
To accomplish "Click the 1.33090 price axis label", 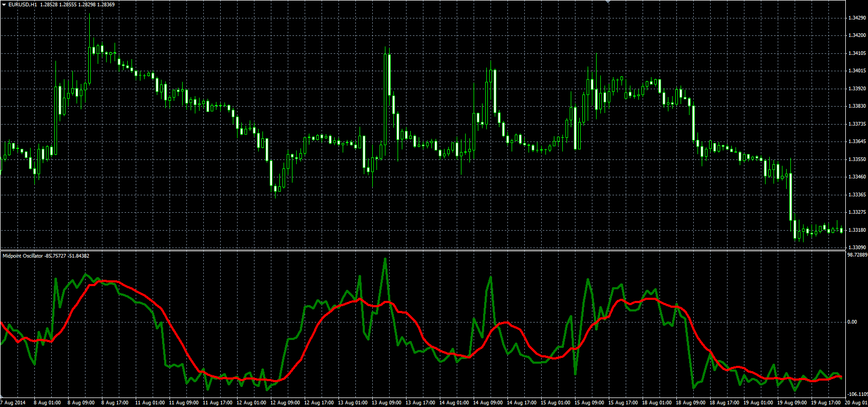I will [x=857, y=248].
